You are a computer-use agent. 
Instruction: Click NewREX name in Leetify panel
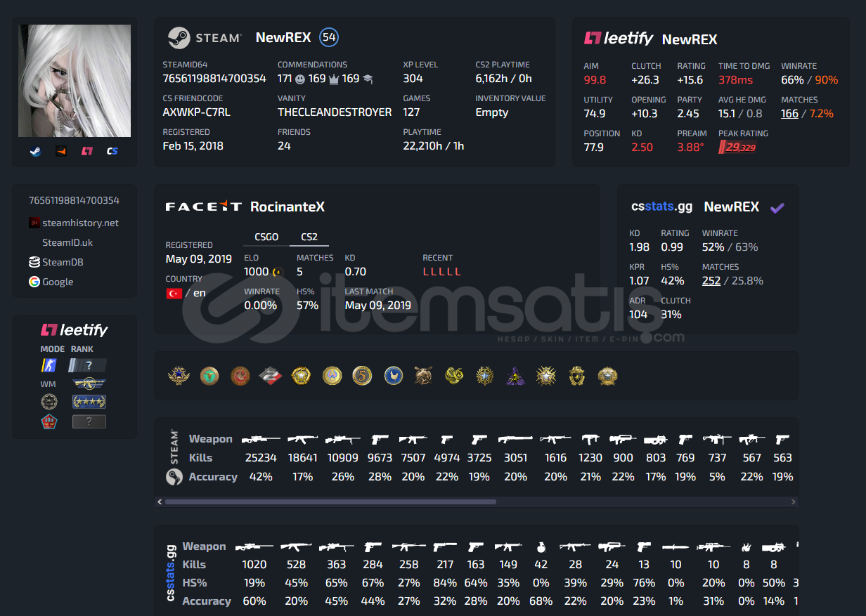690,39
